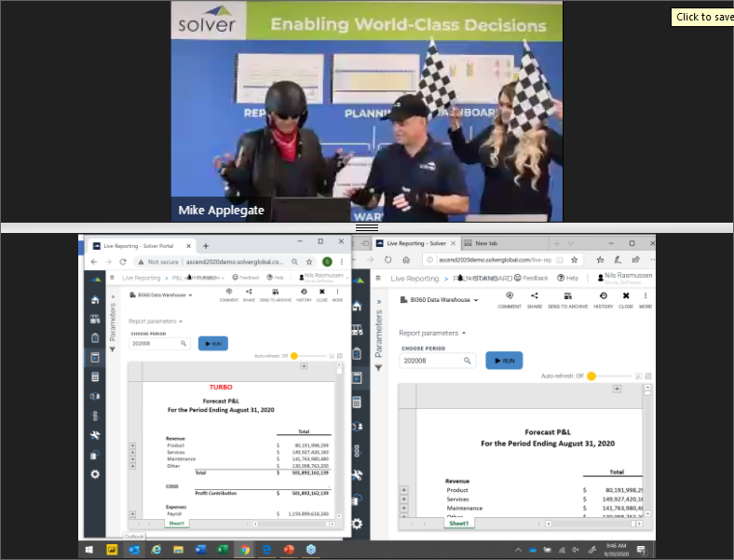734x560 pixels.
Task: Toggle Auto-refresh in the Edge window
Action: click(591, 376)
